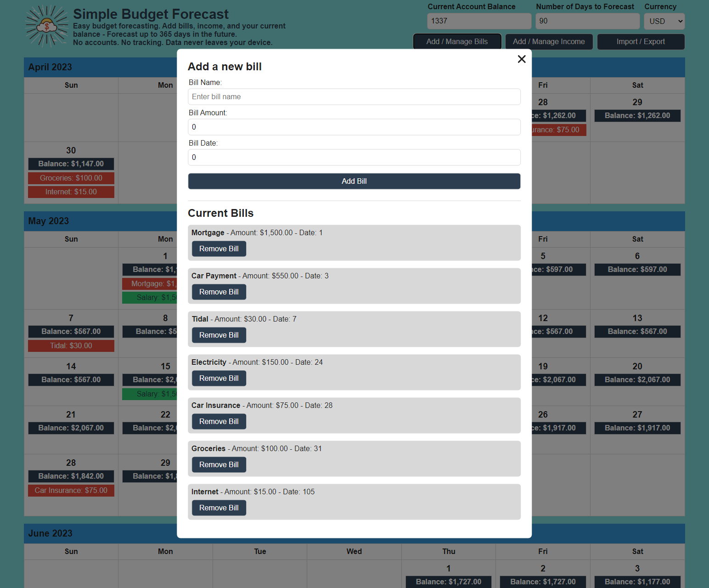
Task: Open the Import / Export panel
Action: click(641, 41)
